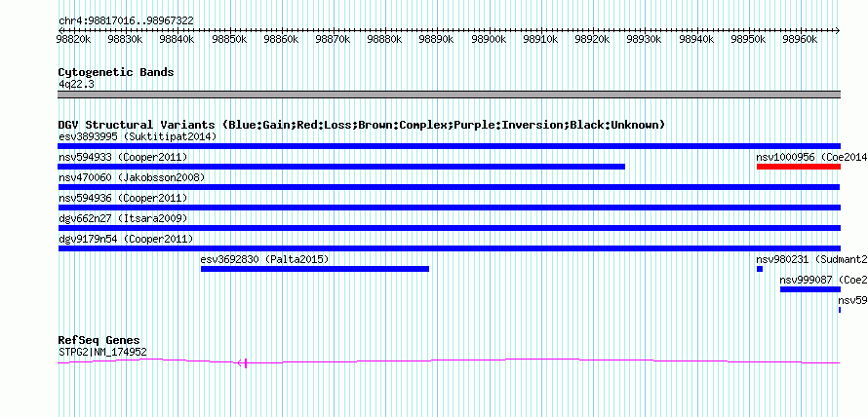Click the DGV Structural Variants track title
This screenshot has width=868, height=417.
(x=362, y=125)
